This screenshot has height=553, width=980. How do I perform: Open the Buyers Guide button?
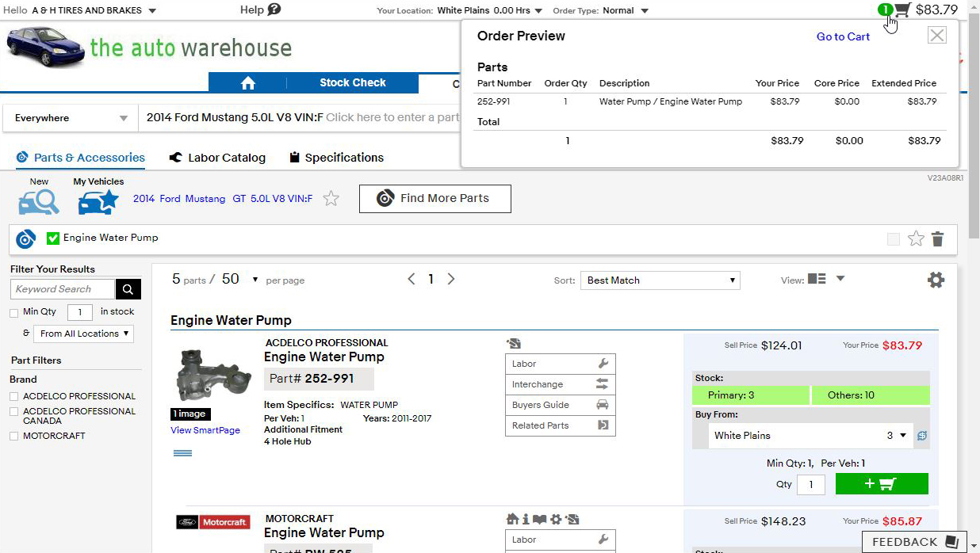(x=560, y=405)
